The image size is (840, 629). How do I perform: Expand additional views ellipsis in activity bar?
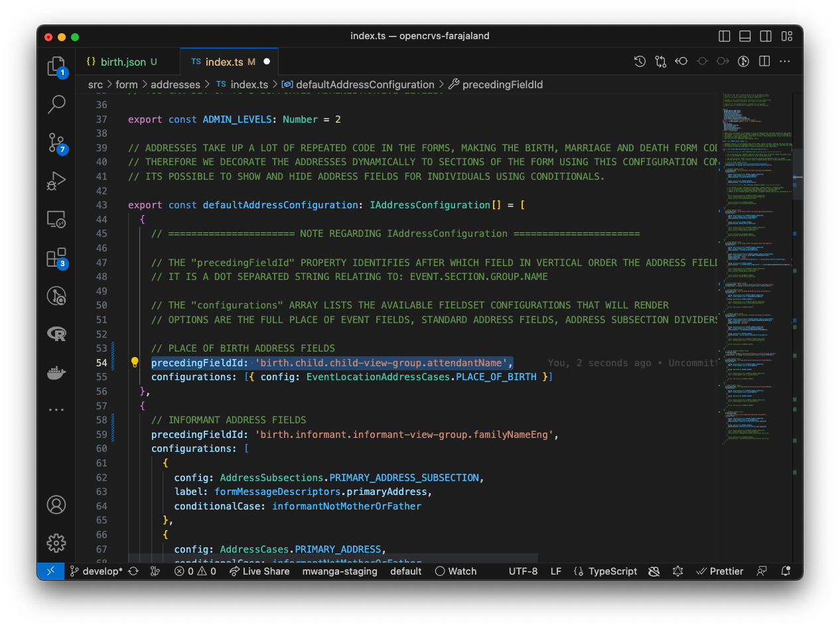pyautogui.click(x=56, y=409)
